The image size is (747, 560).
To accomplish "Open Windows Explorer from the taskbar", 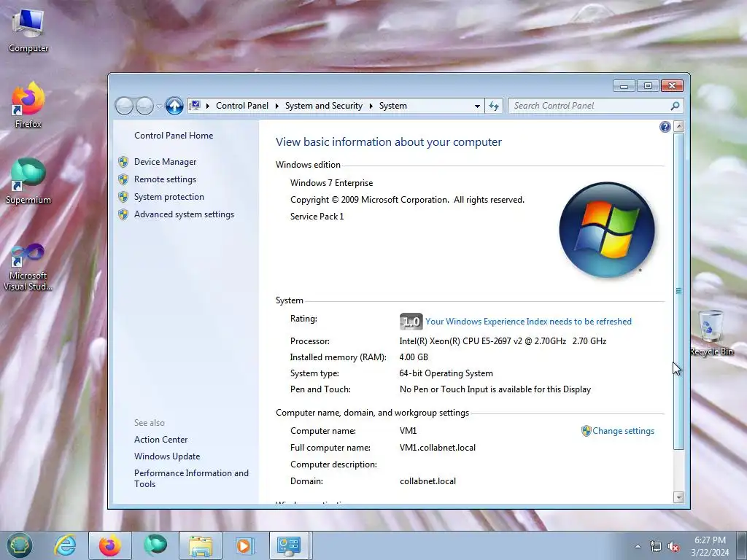I will (201, 545).
